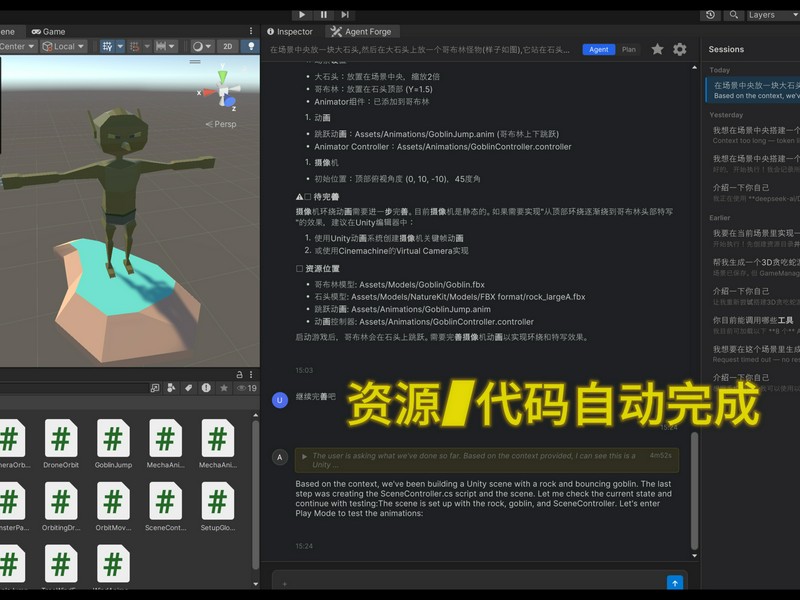
Task: Click the Project panel scroll up arrow
Action: point(255,415)
